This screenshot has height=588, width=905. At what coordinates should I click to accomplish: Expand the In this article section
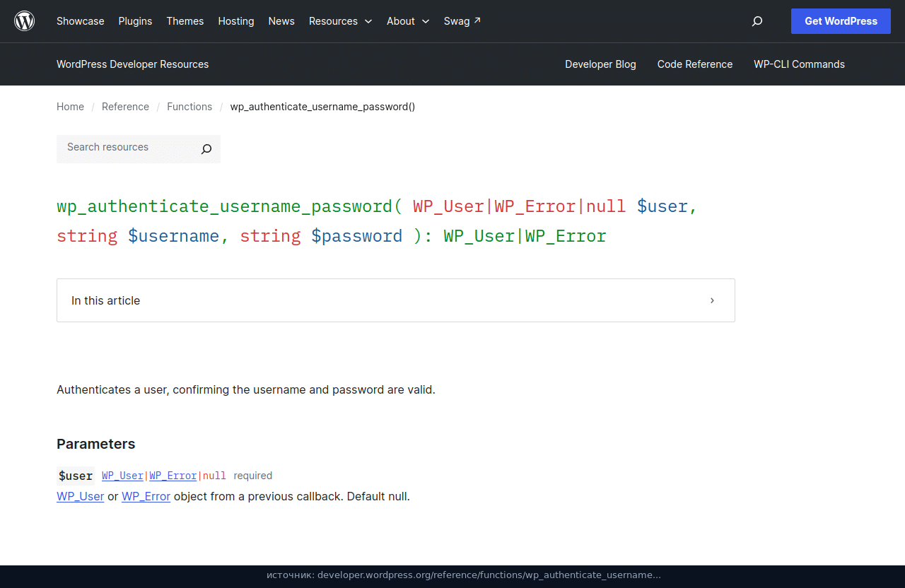tap(396, 300)
